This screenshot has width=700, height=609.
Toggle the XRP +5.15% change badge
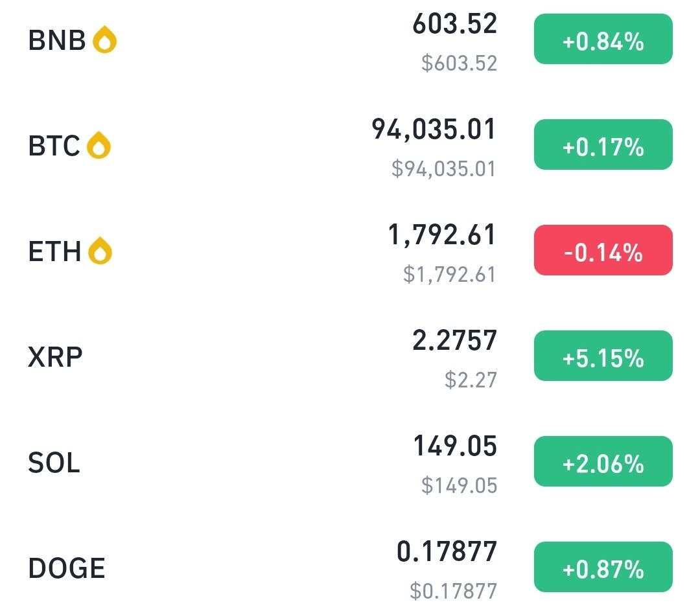coord(603,356)
